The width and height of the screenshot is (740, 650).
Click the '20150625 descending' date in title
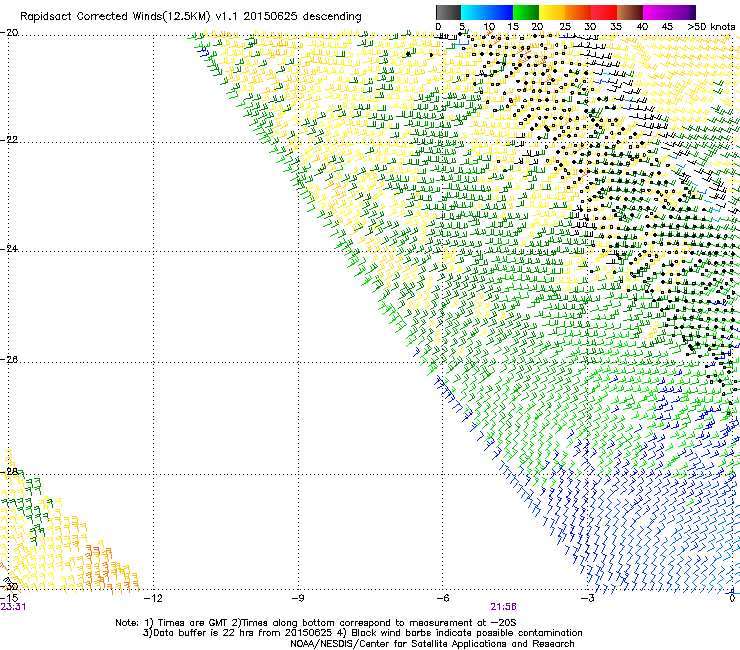point(303,17)
